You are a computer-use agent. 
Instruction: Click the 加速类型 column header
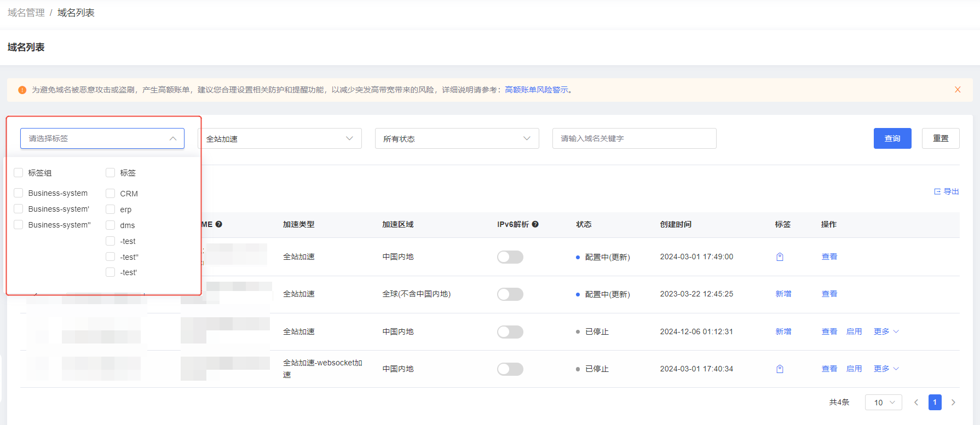coord(299,224)
